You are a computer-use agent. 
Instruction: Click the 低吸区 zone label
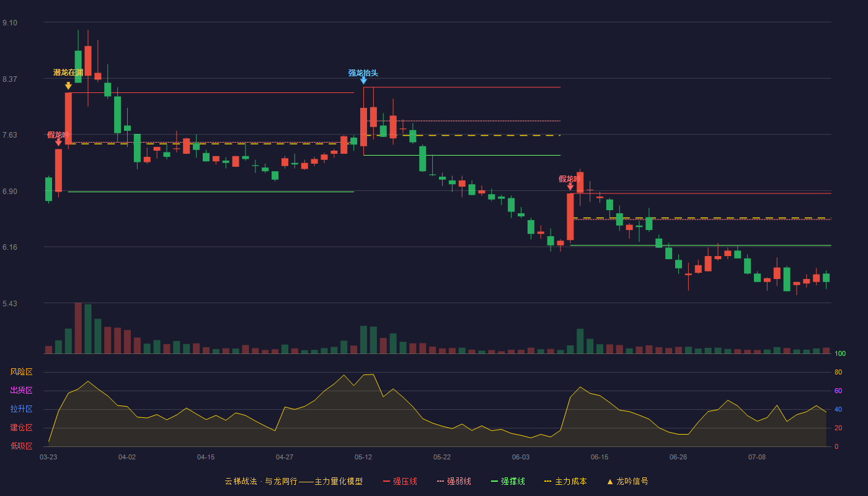tap(22, 446)
